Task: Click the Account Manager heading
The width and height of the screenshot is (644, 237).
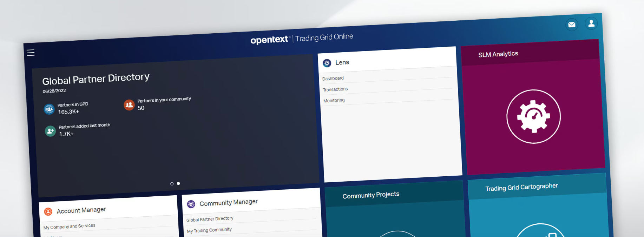Action: pyautogui.click(x=81, y=210)
